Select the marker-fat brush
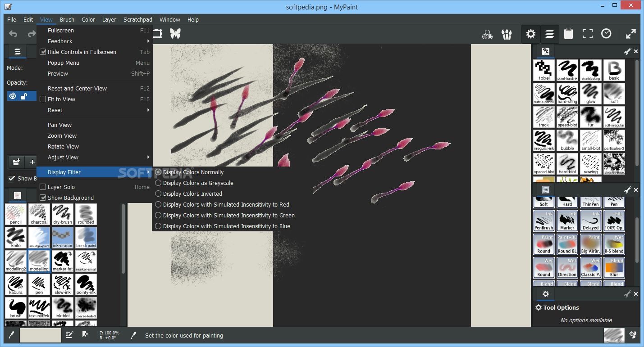Image resolution: width=644 pixels, height=347 pixels. (63, 261)
